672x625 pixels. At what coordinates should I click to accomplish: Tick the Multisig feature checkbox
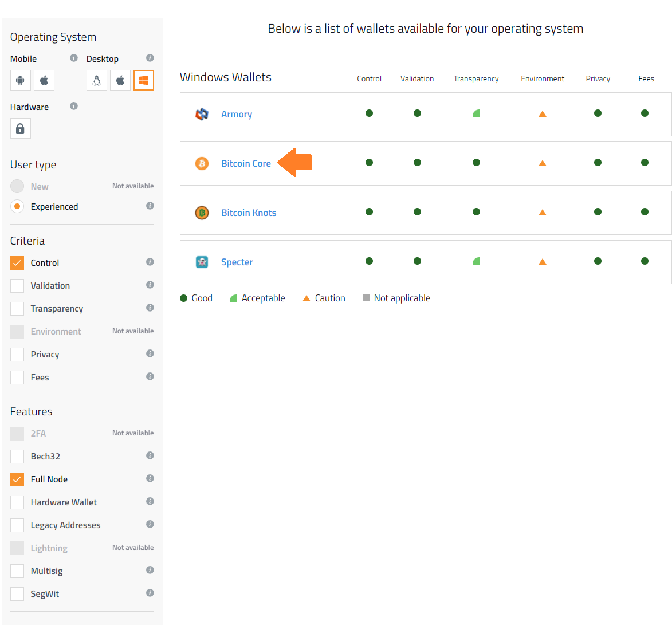pyautogui.click(x=17, y=571)
